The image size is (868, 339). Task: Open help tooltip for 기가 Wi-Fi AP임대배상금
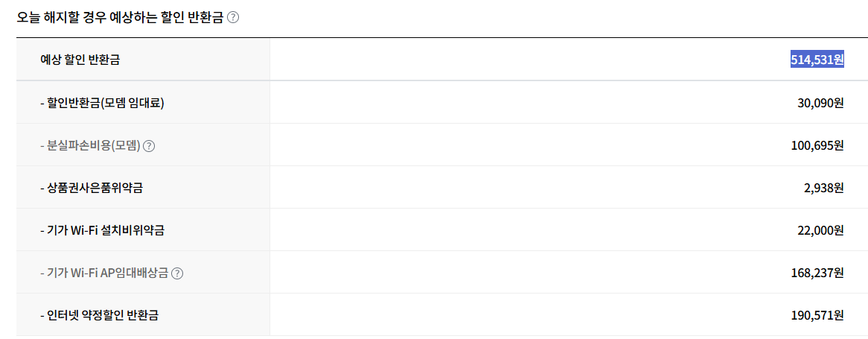coord(177,273)
